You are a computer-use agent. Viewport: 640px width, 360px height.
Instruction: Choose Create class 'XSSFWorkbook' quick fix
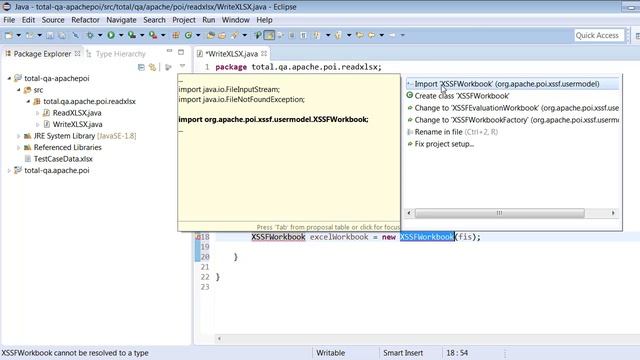[x=512, y=96]
